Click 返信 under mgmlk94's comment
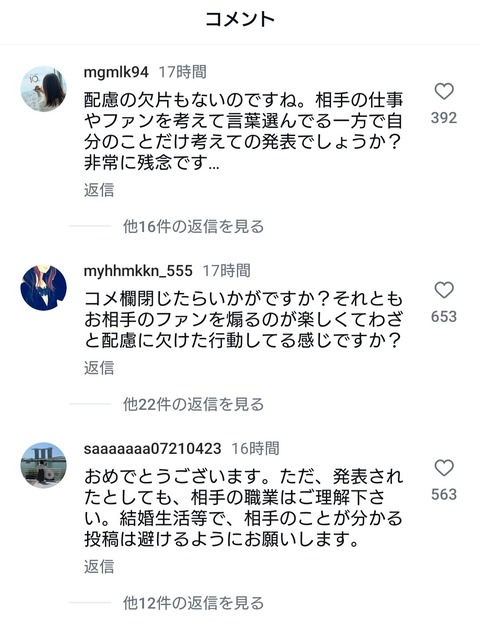The width and height of the screenshot is (480, 634). (x=99, y=190)
